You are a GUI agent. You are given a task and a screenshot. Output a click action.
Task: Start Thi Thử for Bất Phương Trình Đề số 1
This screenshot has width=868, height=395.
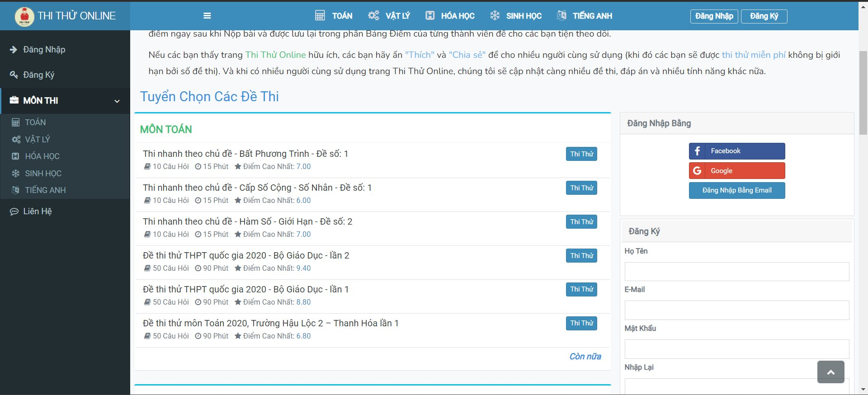coord(581,154)
